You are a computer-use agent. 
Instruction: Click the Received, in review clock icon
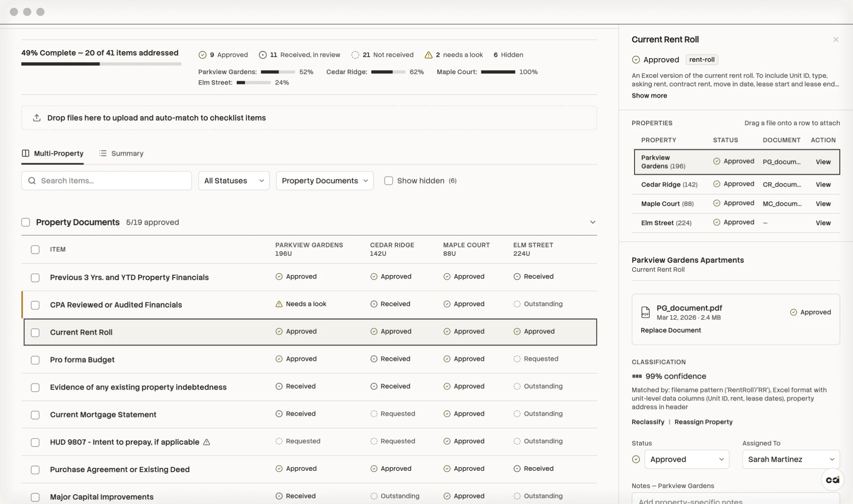point(262,55)
